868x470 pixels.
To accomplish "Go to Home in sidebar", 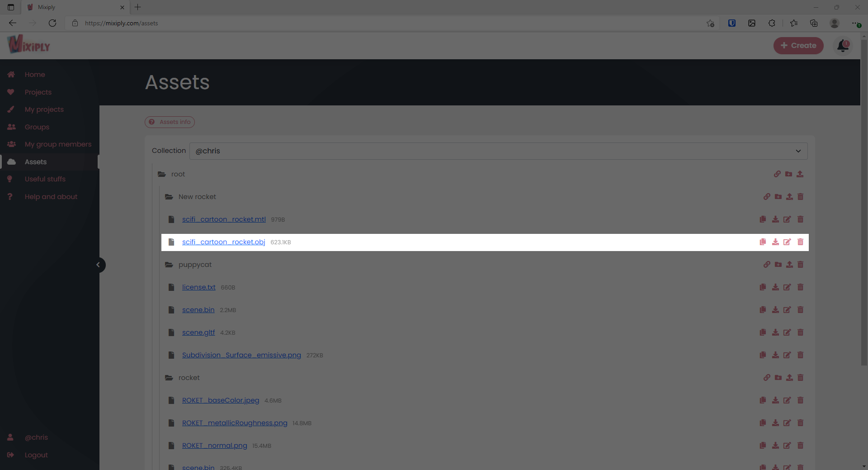I will point(35,75).
